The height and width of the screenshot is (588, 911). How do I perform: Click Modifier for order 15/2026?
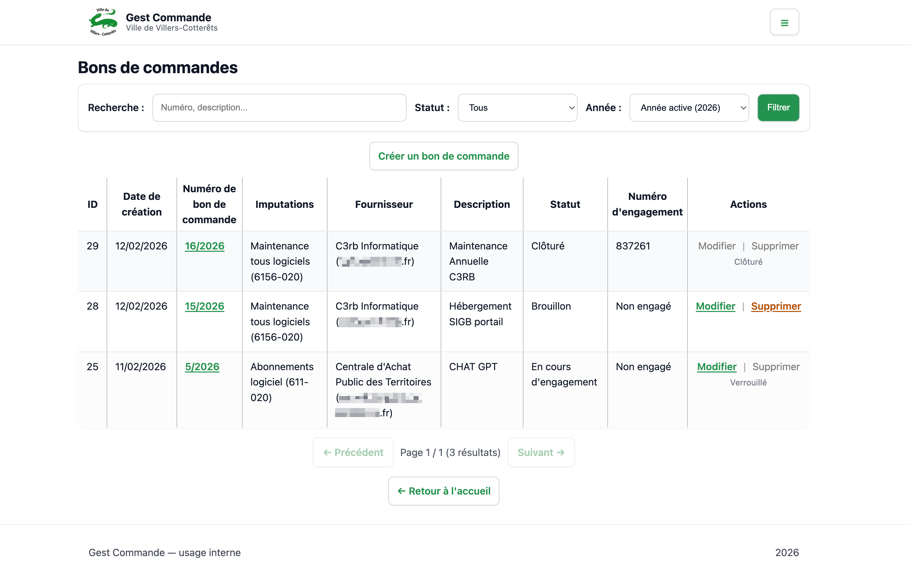click(715, 306)
